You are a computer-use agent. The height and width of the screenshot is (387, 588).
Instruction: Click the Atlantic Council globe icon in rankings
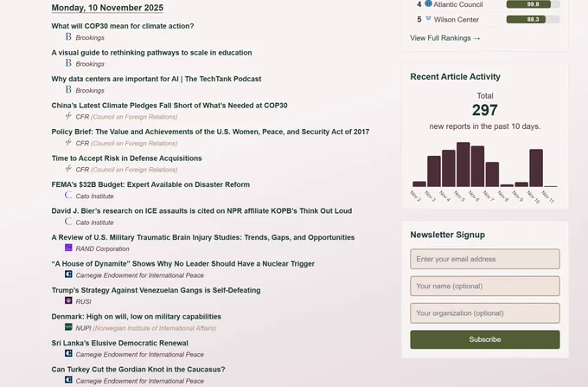428,3
